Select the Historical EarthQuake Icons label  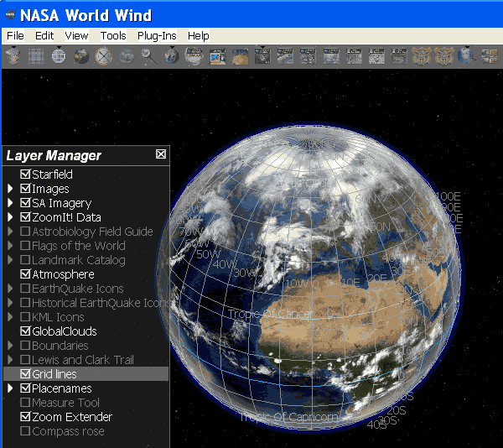(x=101, y=303)
